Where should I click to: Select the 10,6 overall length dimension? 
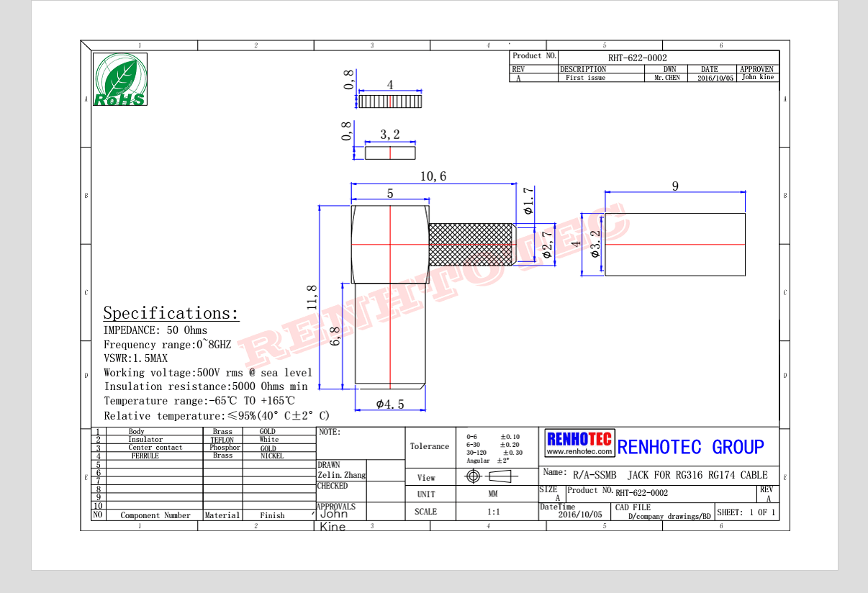point(433,176)
